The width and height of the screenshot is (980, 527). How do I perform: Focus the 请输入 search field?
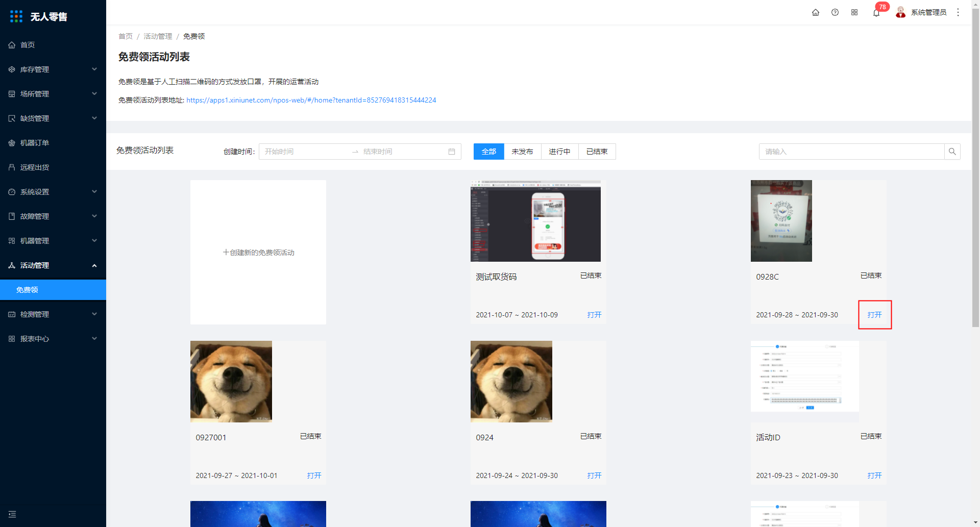[851, 152]
